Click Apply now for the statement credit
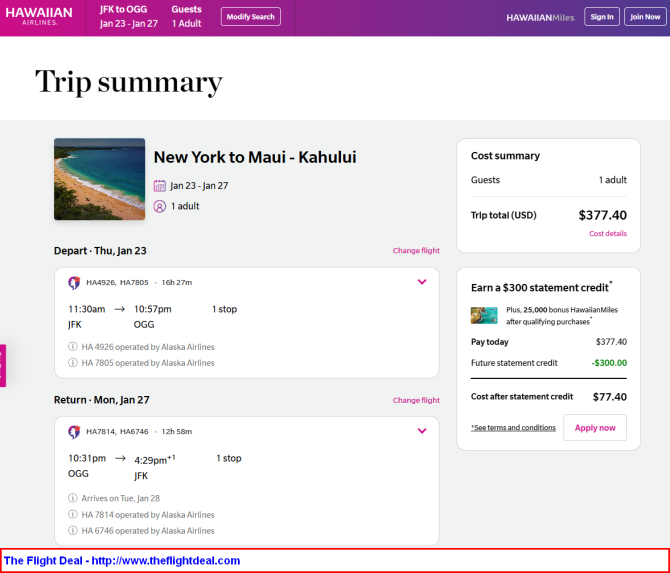This screenshot has width=670, height=573. [x=595, y=427]
